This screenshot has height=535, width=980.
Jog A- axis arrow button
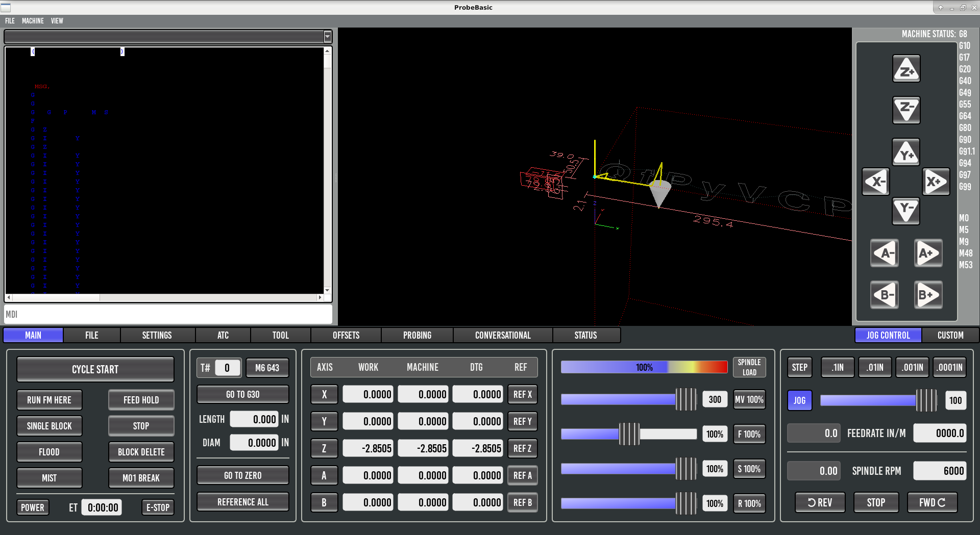885,253
